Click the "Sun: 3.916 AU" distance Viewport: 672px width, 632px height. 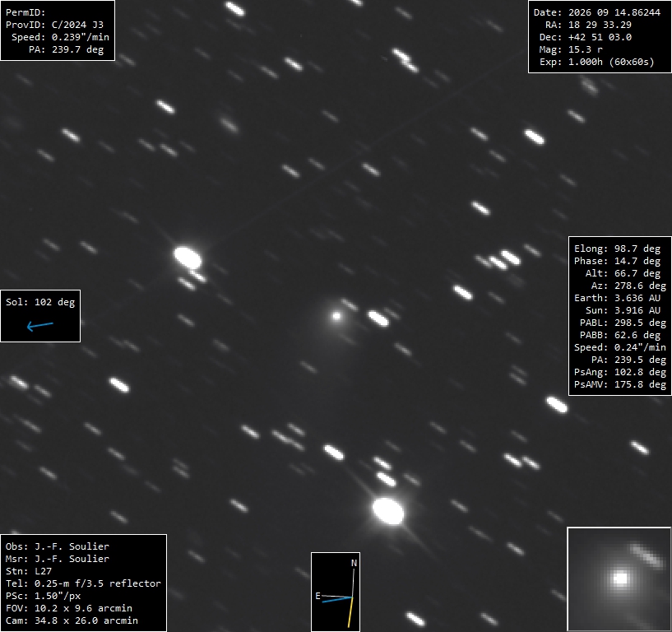[623, 310]
